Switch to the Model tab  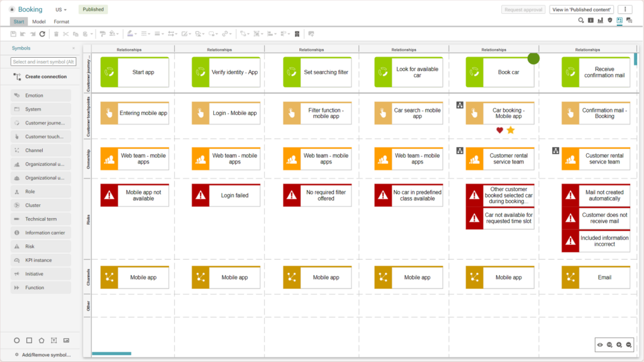click(x=39, y=22)
